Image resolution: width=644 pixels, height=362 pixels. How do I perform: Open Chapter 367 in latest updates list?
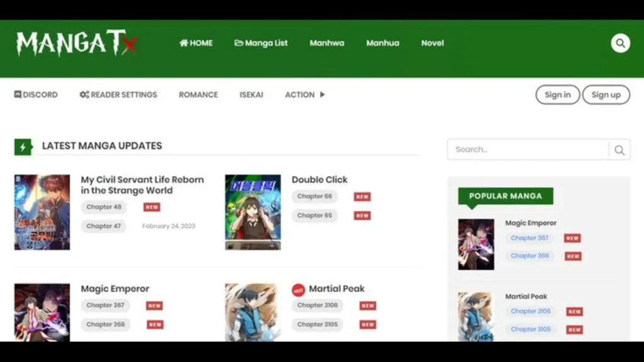[x=105, y=305]
